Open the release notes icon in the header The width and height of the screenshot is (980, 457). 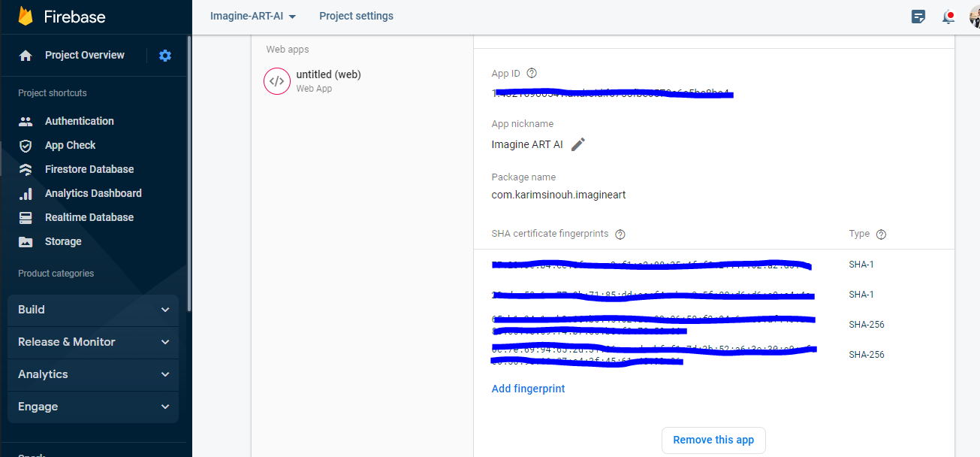918,17
